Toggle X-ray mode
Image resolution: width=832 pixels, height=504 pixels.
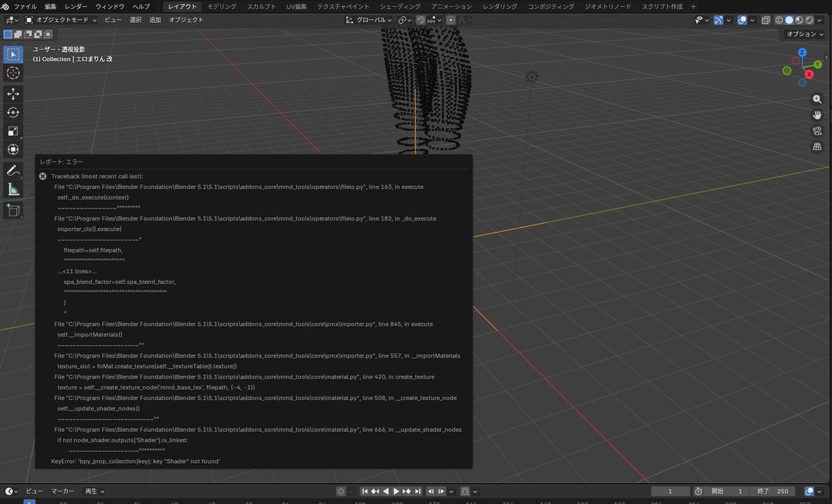766,20
